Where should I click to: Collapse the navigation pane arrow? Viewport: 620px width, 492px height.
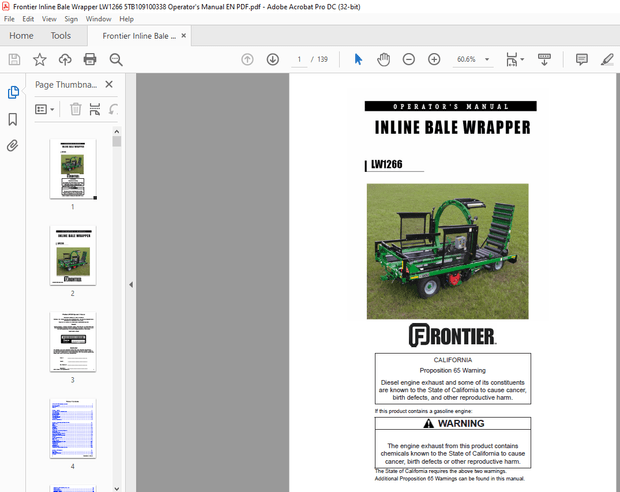[131, 284]
